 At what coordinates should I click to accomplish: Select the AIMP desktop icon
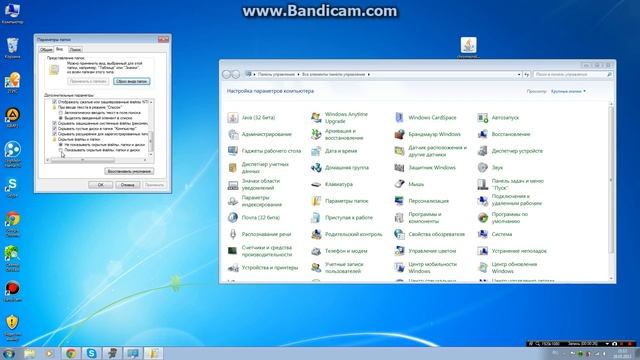click(13, 118)
